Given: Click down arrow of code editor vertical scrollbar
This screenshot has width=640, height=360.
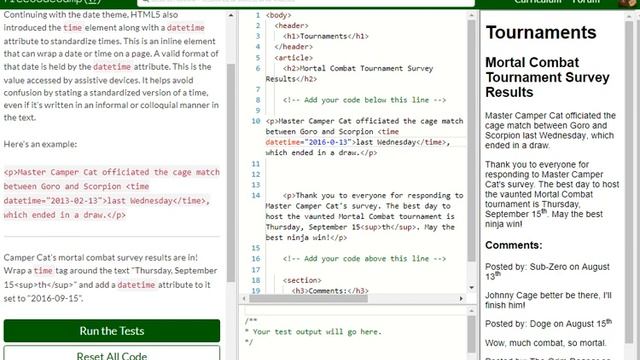Looking at the screenshot, I should 471,288.
